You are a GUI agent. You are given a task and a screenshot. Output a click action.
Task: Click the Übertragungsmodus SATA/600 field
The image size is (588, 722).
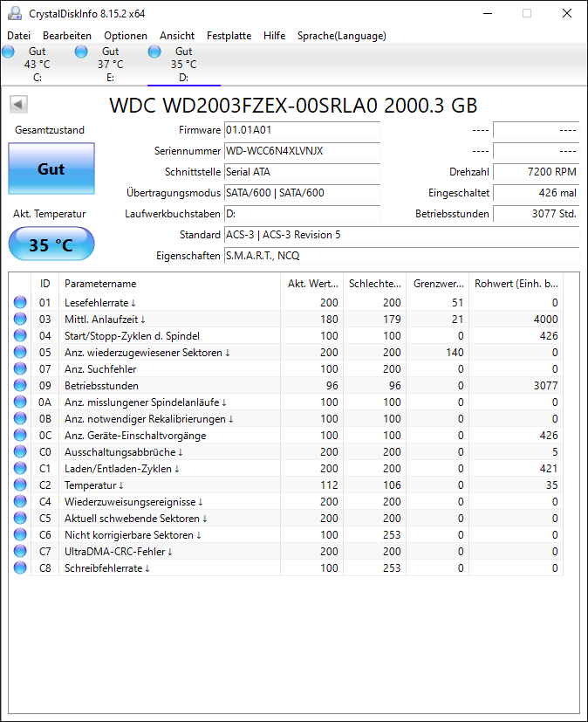coord(302,192)
